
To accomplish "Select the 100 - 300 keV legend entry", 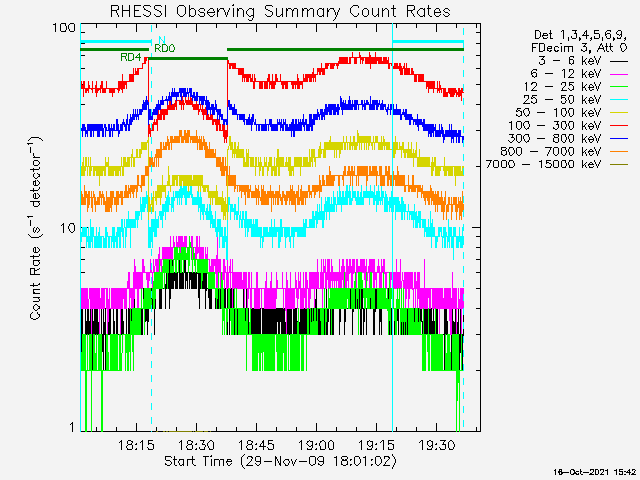I will pos(569,125).
